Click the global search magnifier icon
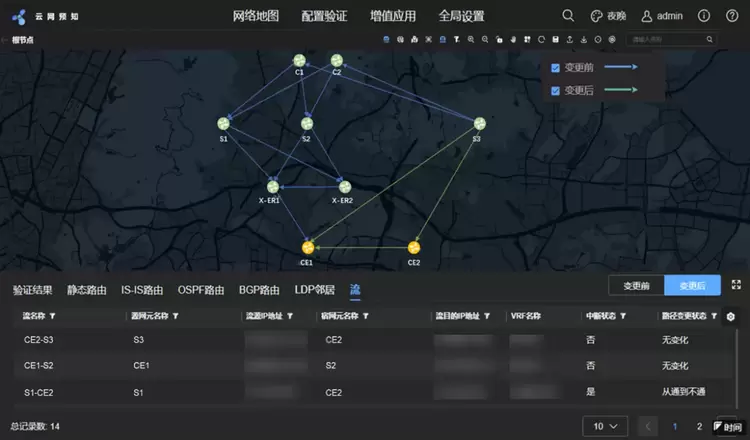 coord(568,16)
